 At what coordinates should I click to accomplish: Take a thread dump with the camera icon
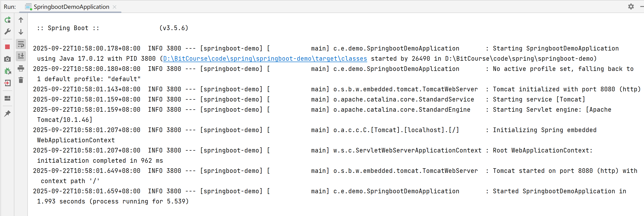point(7,59)
